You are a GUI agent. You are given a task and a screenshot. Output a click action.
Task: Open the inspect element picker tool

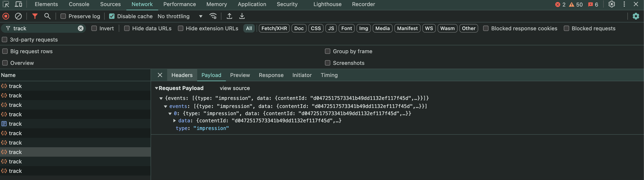[6, 4]
